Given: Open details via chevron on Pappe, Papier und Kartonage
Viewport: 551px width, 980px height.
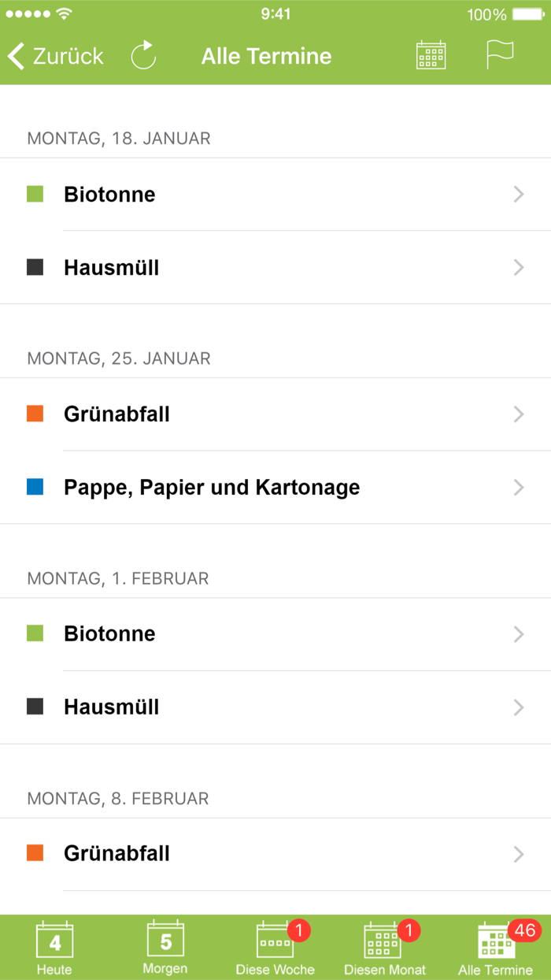Looking at the screenshot, I should tap(518, 488).
